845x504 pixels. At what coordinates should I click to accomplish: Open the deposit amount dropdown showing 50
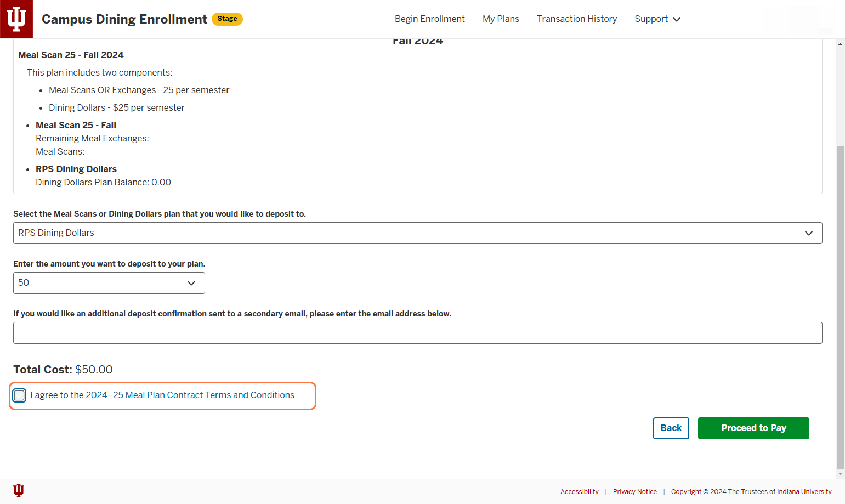tap(109, 283)
